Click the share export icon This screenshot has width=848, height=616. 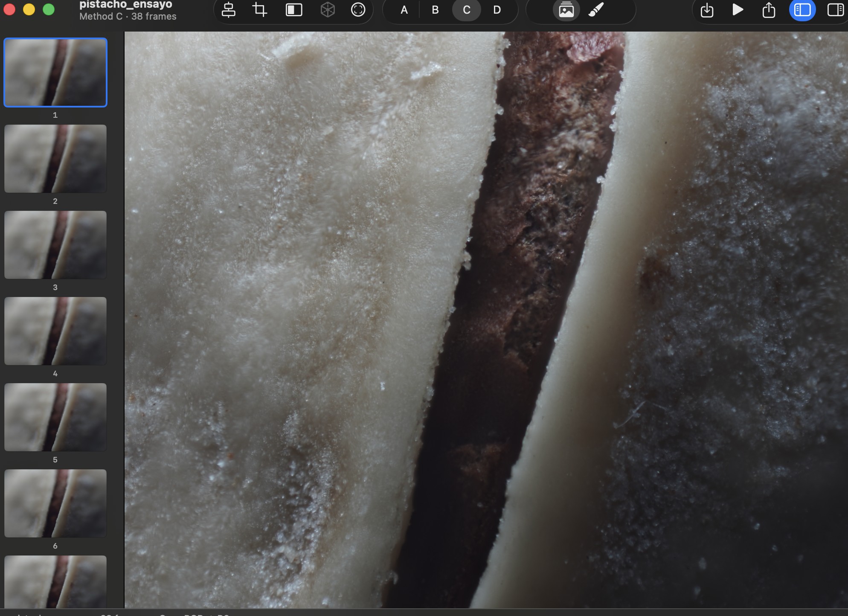(769, 10)
